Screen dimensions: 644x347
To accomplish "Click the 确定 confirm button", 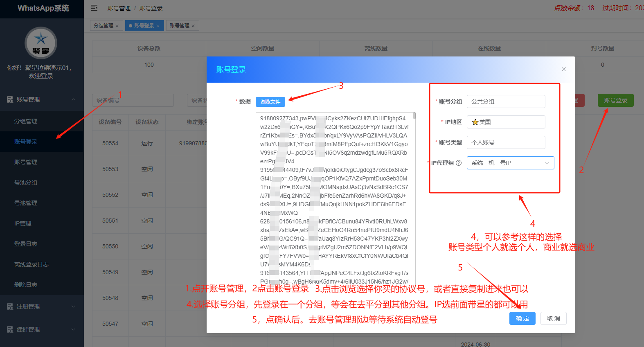I will (522, 318).
